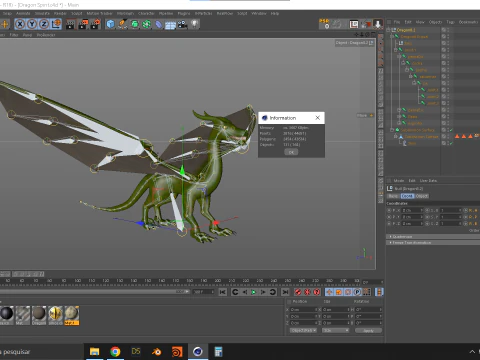480x360 pixels.
Task: Click the Render View clapperboard icon
Action: (70, 24)
